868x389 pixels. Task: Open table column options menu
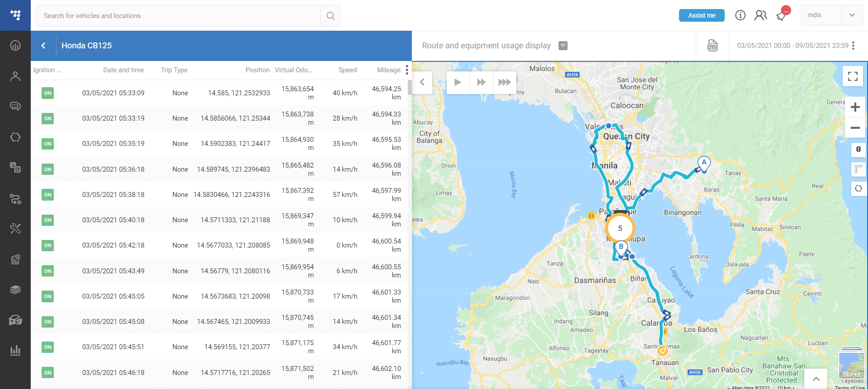407,70
